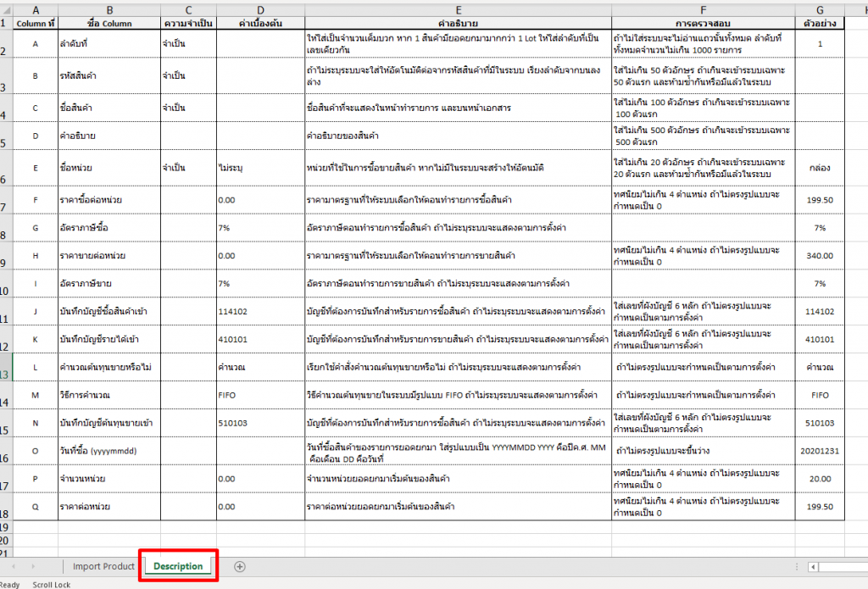Click the new sheet plus icon
This screenshot has height=589, width=868.
pos(240,566)
